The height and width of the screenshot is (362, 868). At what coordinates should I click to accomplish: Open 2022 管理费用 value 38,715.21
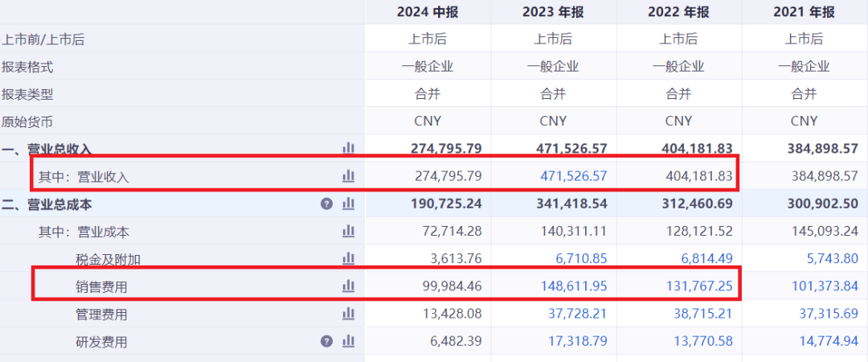click(x=702, y=314)
